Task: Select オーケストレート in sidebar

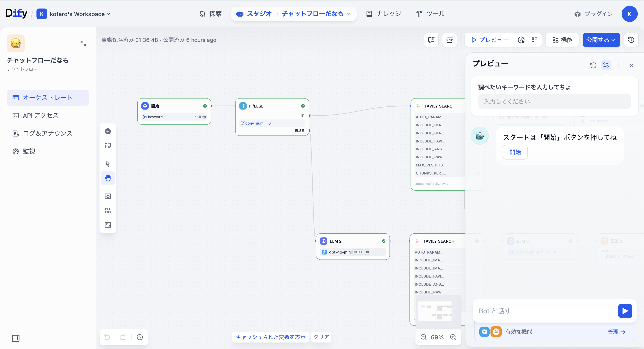Action: point(47,98)
